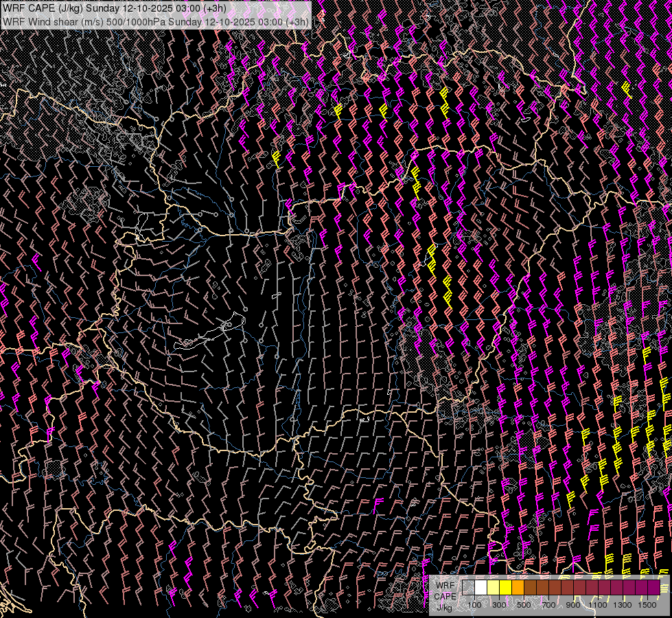Click the 1300 label in the legend
672x618 pixels.
623,605
